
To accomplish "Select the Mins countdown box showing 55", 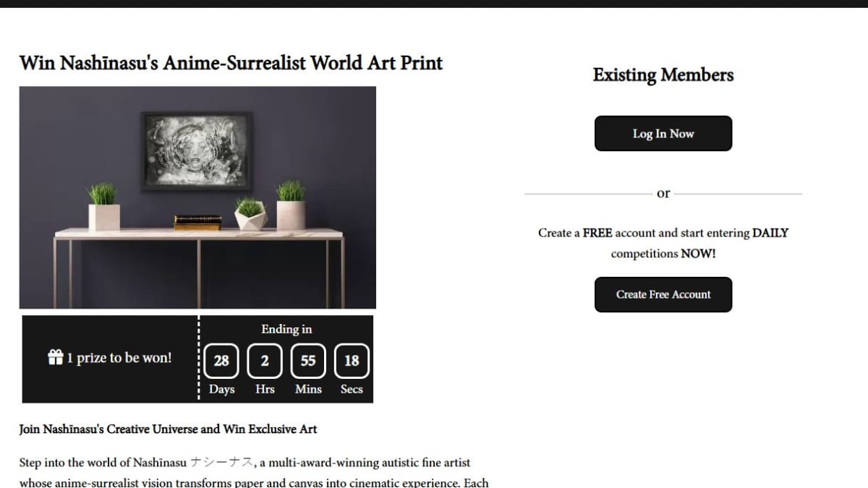I will point(308,360).
